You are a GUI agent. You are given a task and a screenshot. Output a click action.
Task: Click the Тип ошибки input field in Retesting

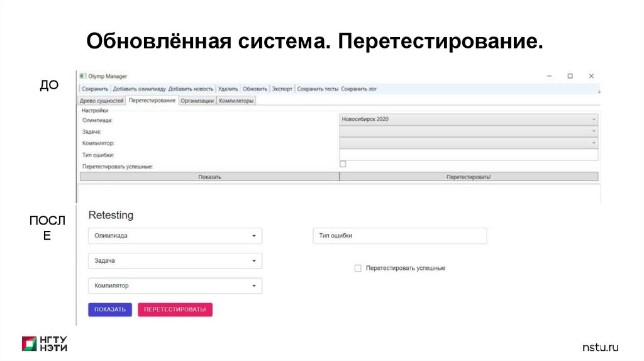click(x=399, y=236)
